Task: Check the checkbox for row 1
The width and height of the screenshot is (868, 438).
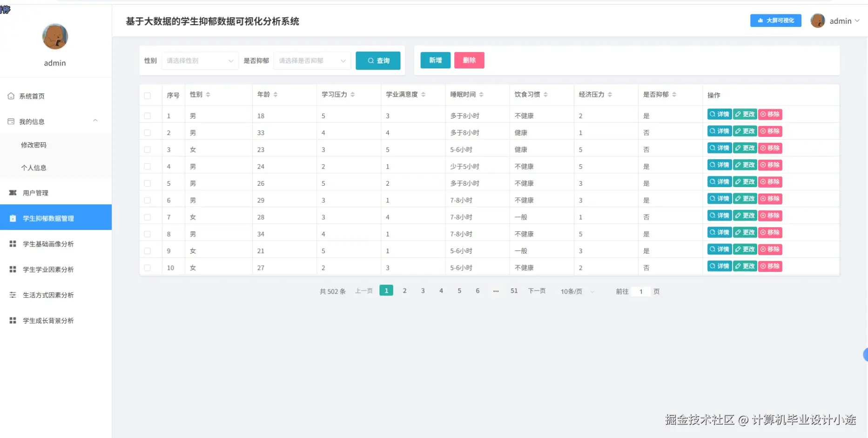Action: [148, 115]
